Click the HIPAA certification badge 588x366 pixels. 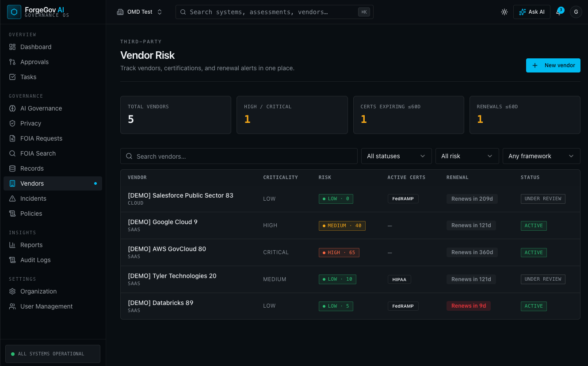pyautogui.click(x=400, y=279)
